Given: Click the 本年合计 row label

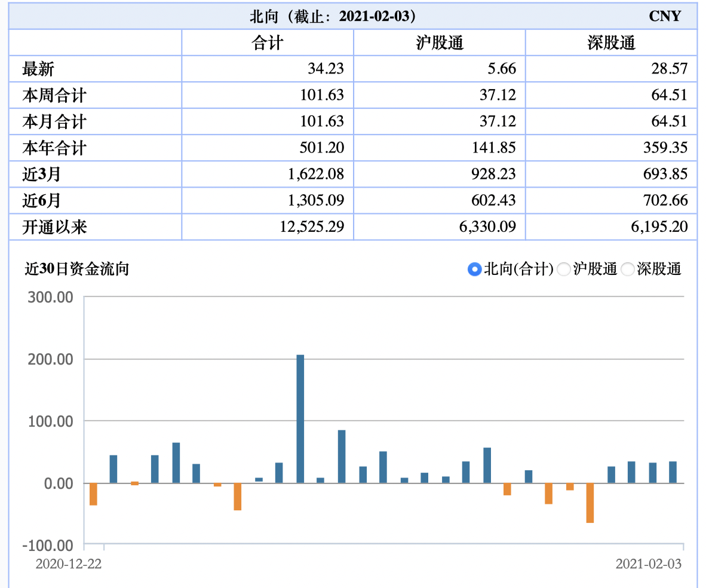Looking at the screenshot, I should click(54, 148).
